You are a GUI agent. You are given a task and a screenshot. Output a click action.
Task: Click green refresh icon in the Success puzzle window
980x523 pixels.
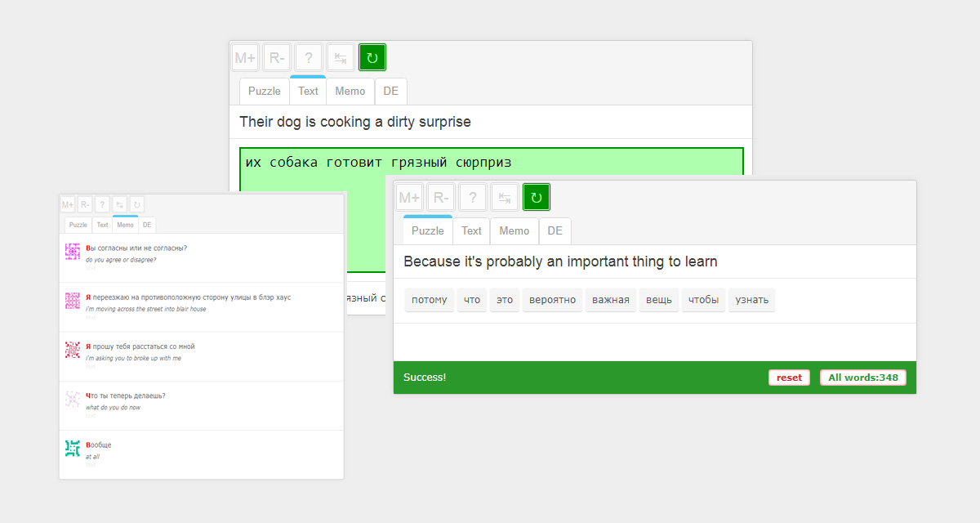[x=537, y=197]
